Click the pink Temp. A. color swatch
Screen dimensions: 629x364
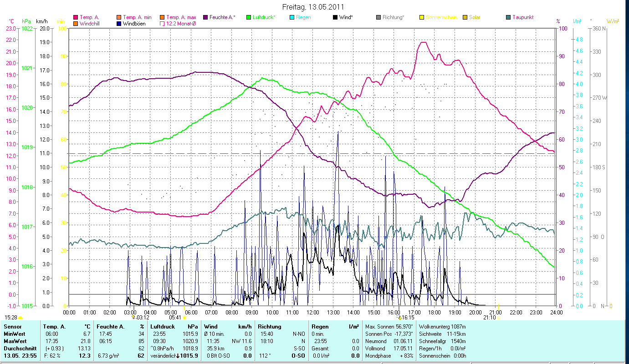tap(76, 17)
